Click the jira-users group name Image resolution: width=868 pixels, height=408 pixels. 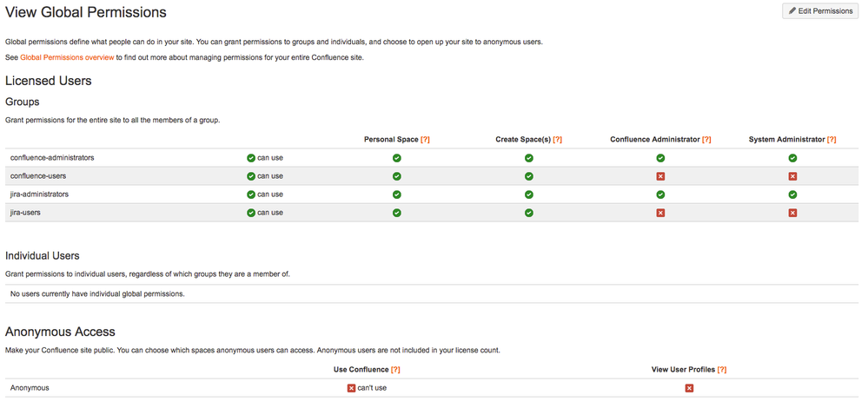pyautogui.click(x=25, y=213)
